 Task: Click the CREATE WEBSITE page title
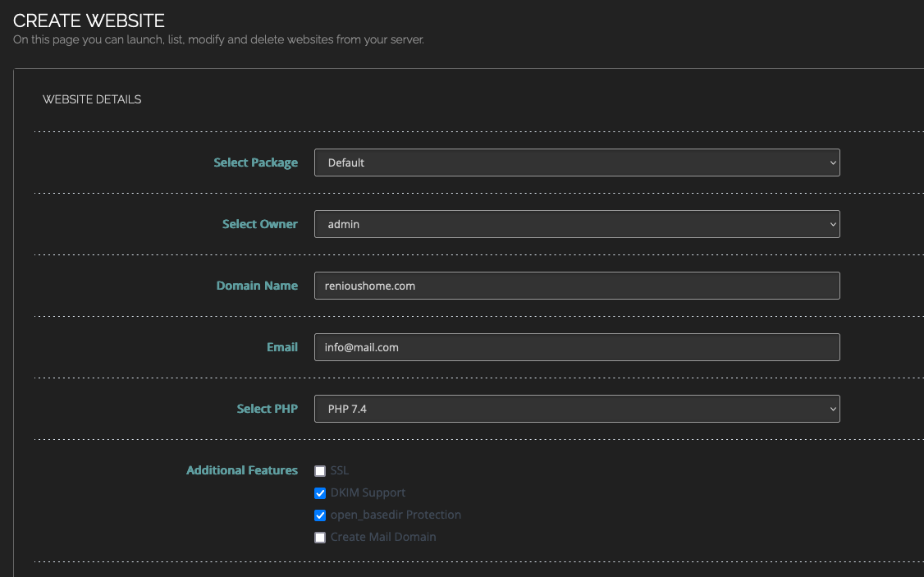coord(89,21)
